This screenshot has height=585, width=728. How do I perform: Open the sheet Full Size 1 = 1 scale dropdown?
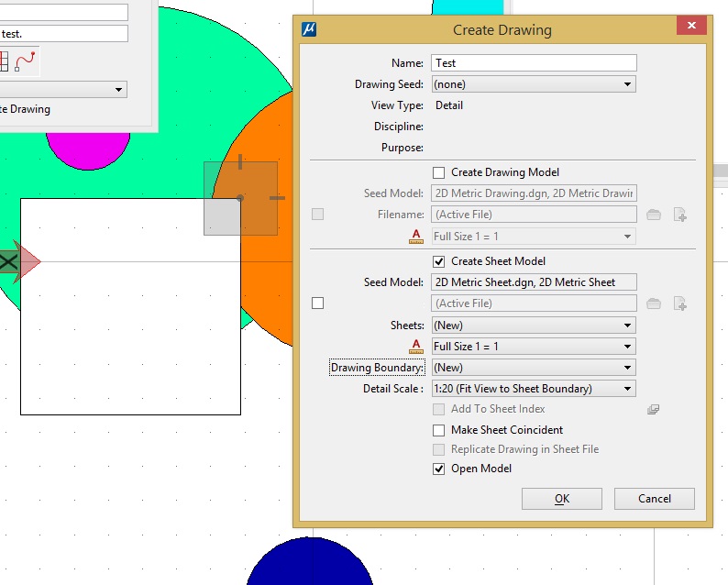click(x=534, y=347)
